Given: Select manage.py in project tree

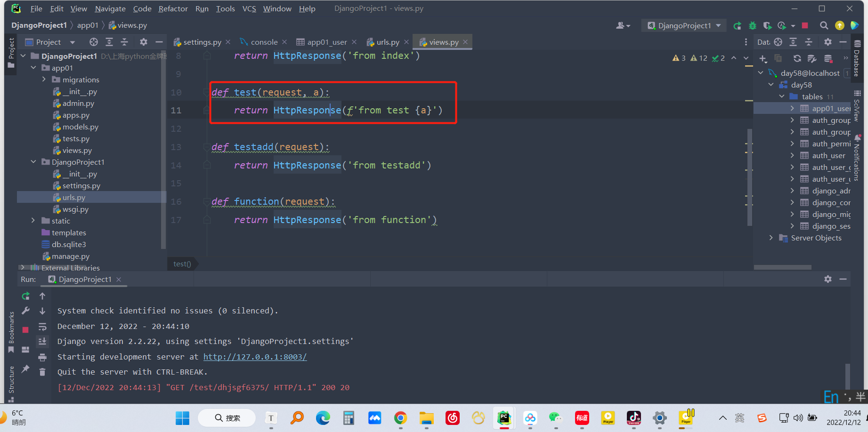Looking at the screenshot, I should (71, 256).
